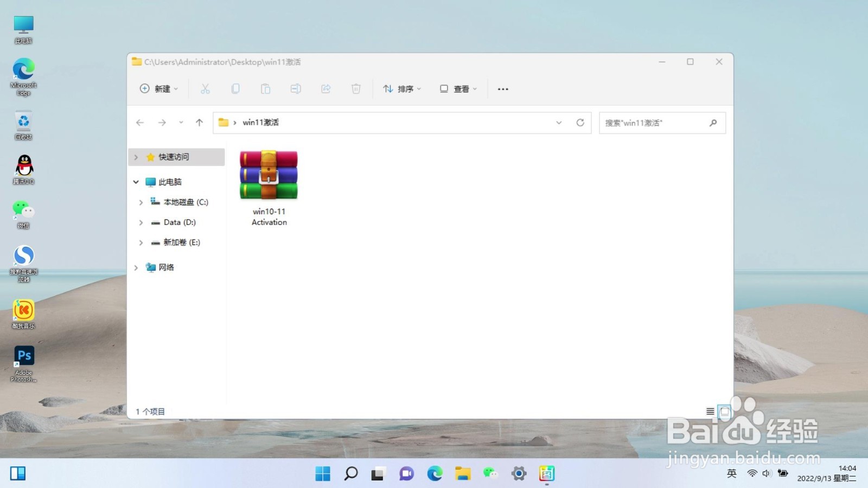Go forward with the right arrow
This screenshot has height=488, width=868.
pyautogui.click(x=162, y=123)
